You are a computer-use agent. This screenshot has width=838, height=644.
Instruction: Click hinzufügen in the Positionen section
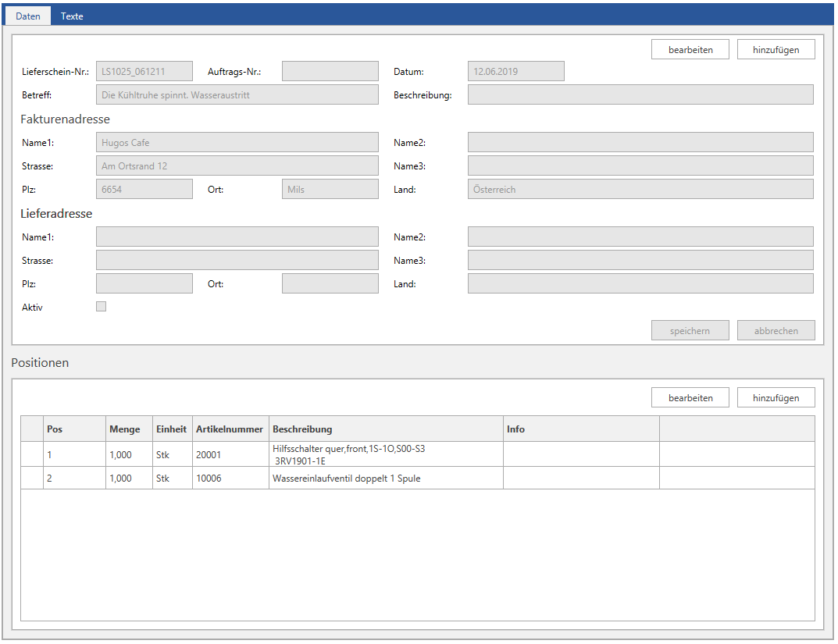[x=776, y=398]
